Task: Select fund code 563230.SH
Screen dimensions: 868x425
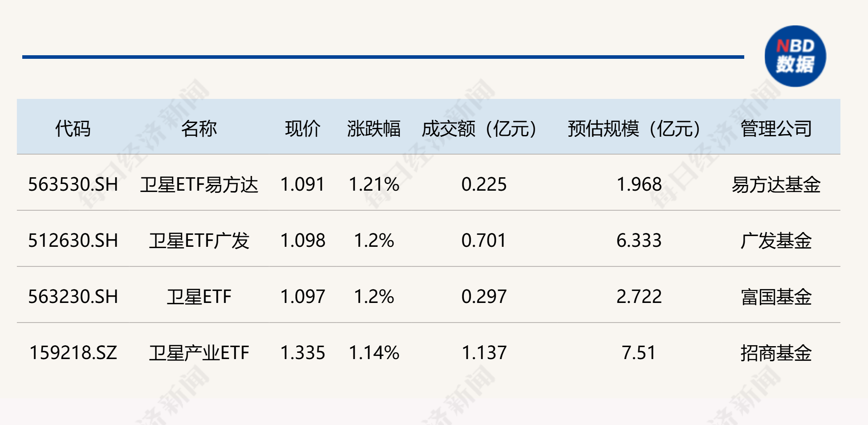Action: (x=73, y=297)
